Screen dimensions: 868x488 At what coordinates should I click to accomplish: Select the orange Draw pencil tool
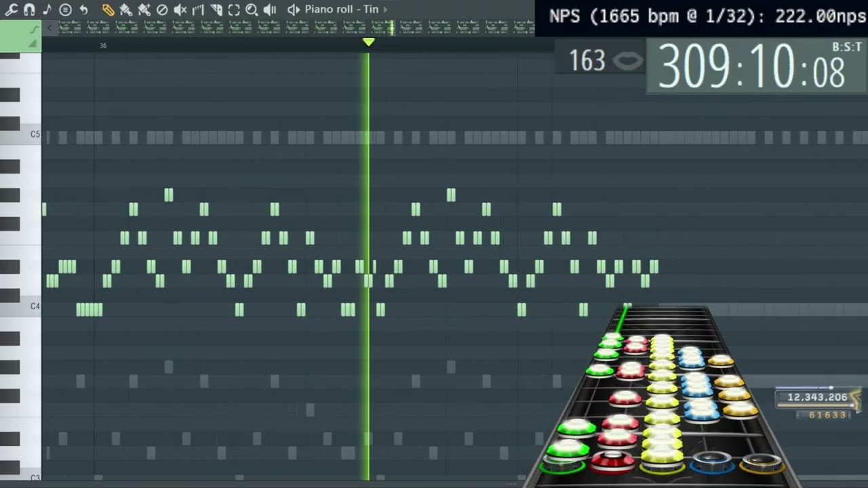[108, 9]
